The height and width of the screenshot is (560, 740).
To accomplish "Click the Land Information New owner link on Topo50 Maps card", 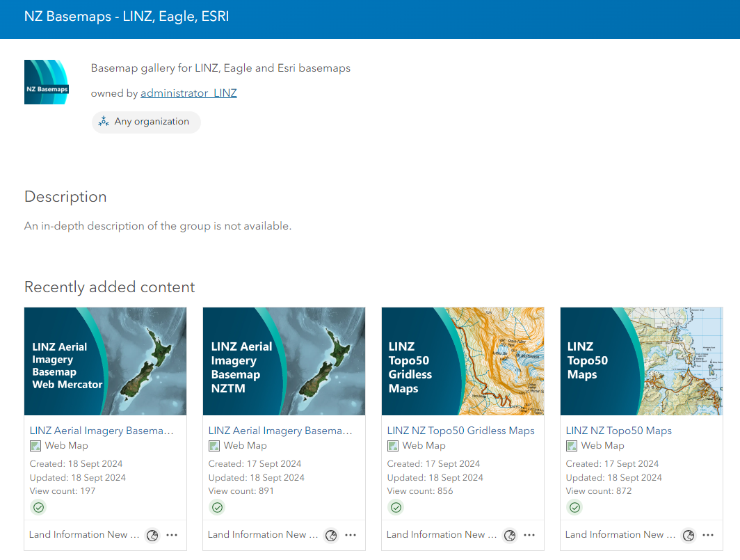I will (620, 534).
